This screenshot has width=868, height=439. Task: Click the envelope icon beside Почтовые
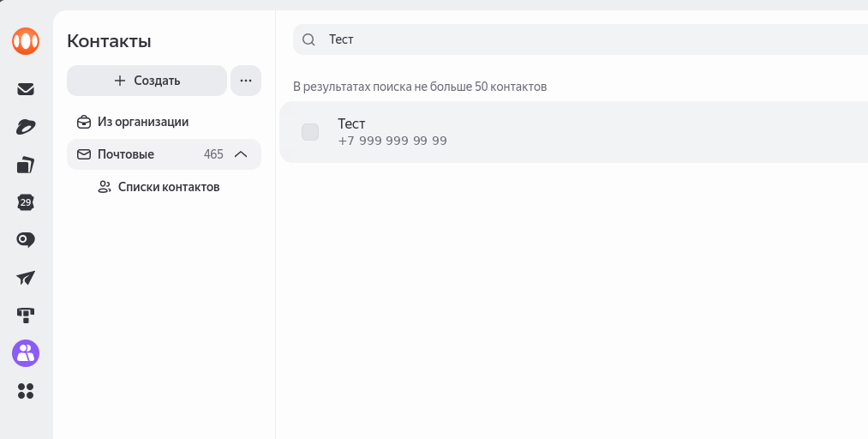(x=84, y=154)
